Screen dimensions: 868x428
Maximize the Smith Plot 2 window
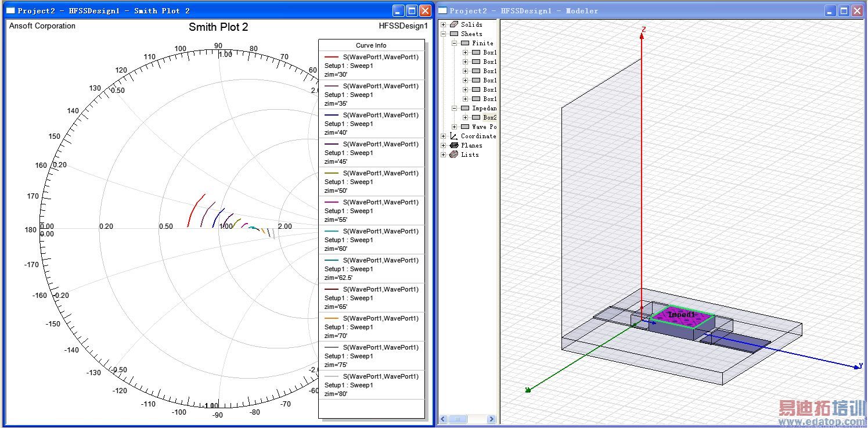(412, 10)
